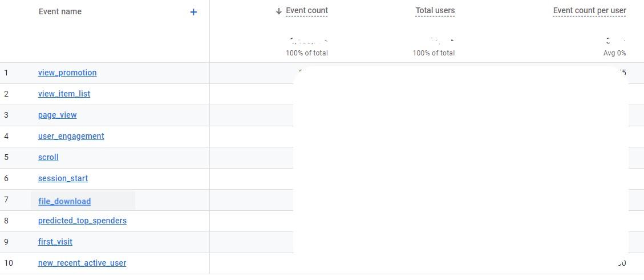
Task: Select the page_view event link
Action: [x=57, y=115]
